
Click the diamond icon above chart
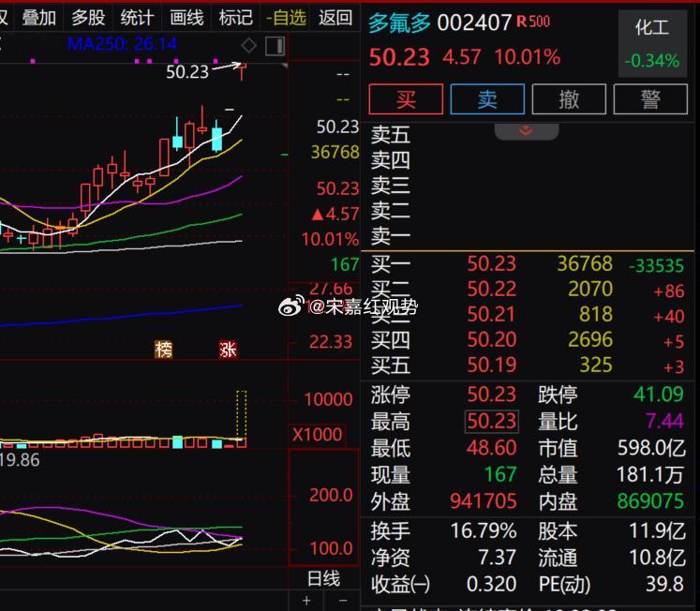click(x=248, y=46)
